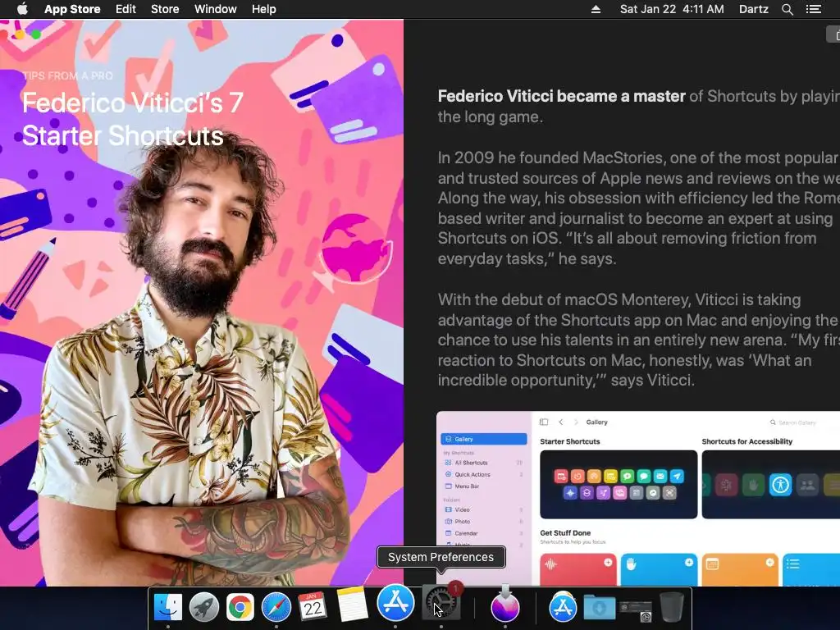The width and height of the screenshot is (840, 630).
Task: Click the bold "Federico Viticci became a master" text
Action: (x=561, y=96)
